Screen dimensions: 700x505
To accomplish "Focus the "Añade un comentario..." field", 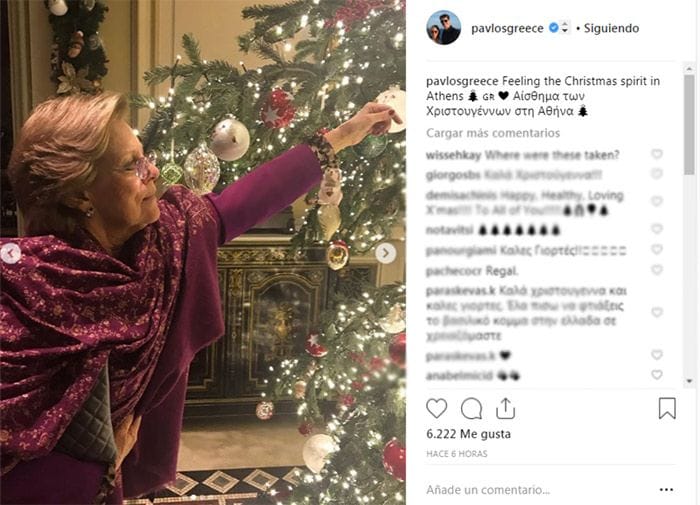I will coord(530,489).
